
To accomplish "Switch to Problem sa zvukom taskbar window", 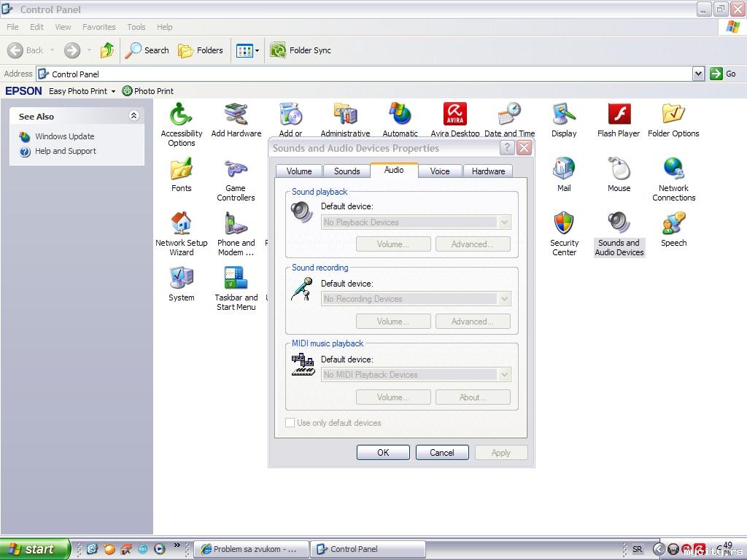I will tap(252, 549).
